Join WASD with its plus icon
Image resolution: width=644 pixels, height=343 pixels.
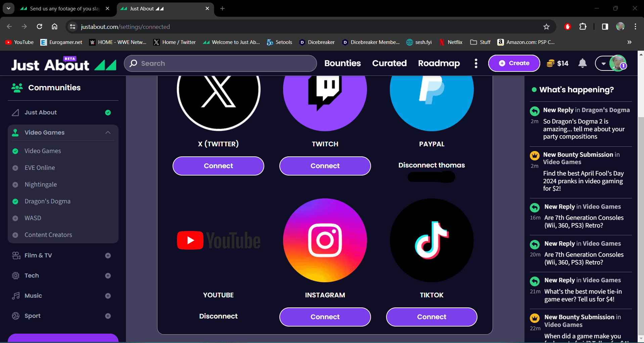pos(15,218)
